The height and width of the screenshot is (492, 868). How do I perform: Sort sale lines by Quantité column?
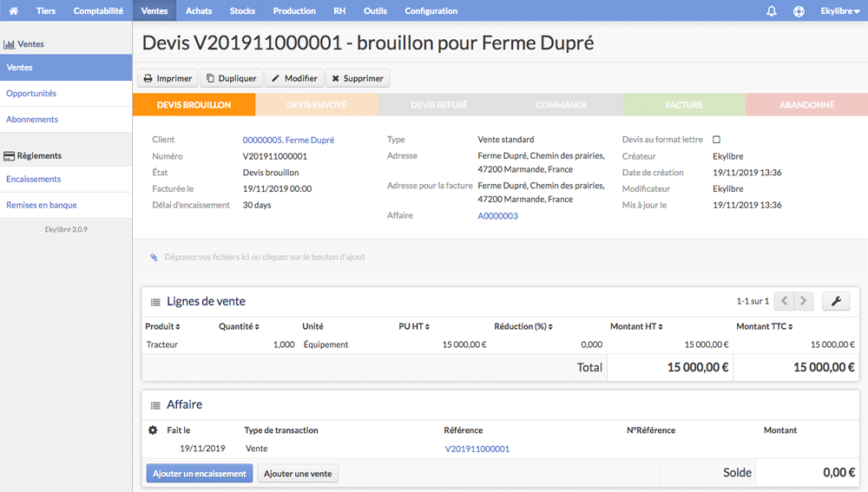click(x=239, y=326)
